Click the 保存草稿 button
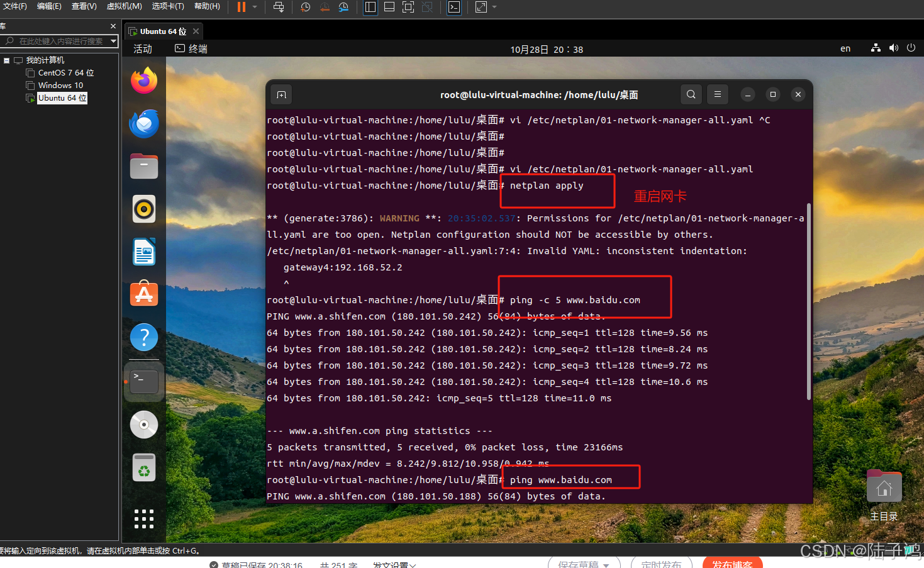The height and width of the screenshot is (568, 924). point(579,564)
